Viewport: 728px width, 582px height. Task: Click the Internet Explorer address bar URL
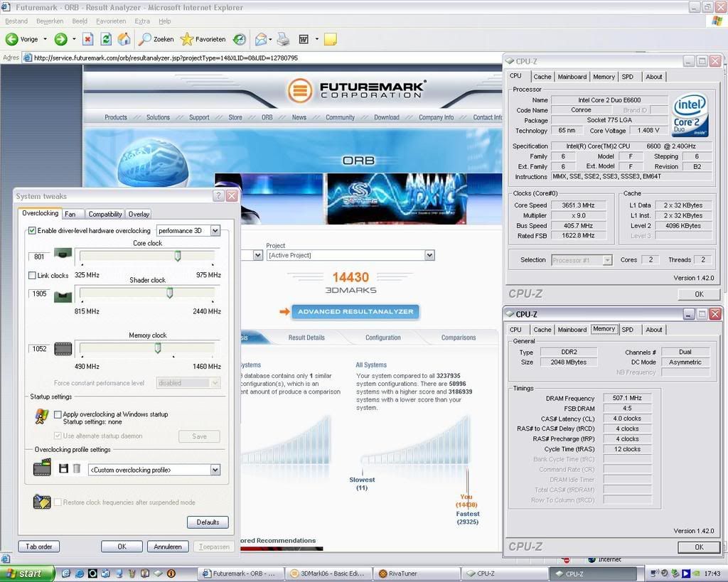coord(166,58)
